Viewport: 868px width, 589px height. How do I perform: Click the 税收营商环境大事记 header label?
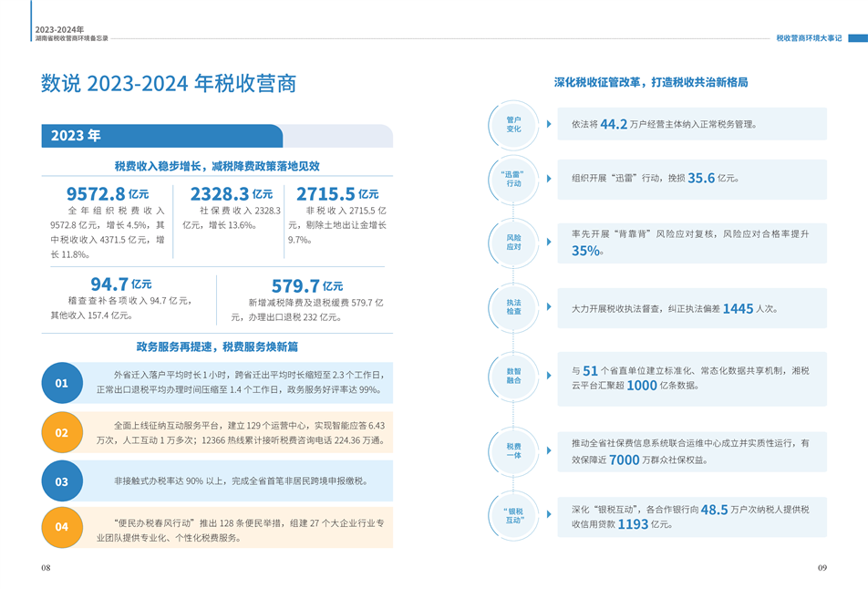tap(809, 38)
